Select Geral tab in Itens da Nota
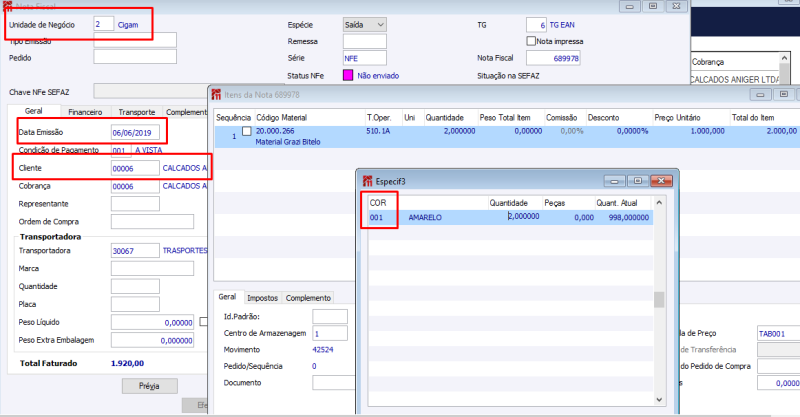The height and width of the screenshot is (417, 800). coord(228,297)
